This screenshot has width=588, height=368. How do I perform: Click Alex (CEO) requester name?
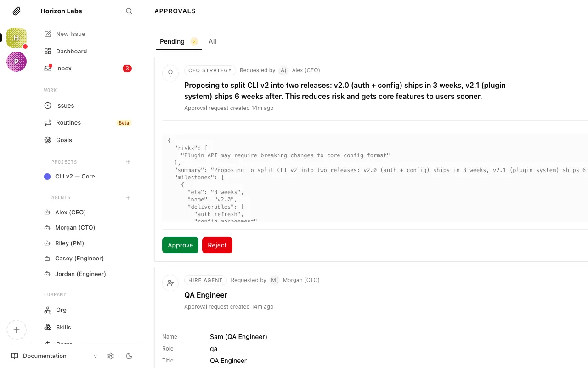(306, 70)
